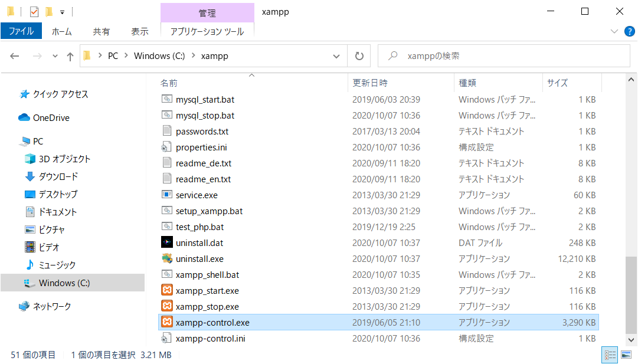The height and width of the screenshot is (364, 638).
Task: Click the 管理 contextual tab header
Action: [207, 12]
